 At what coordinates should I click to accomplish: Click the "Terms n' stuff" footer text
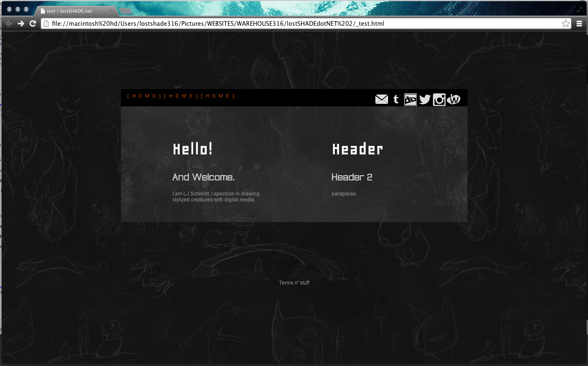pos(294,283)
